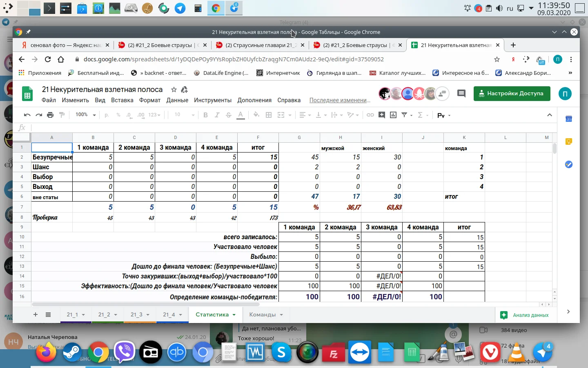Click the Insert chart icon
Image resolution: width=588 pixels, height=368 pixels.
click(x=393, y=115)
